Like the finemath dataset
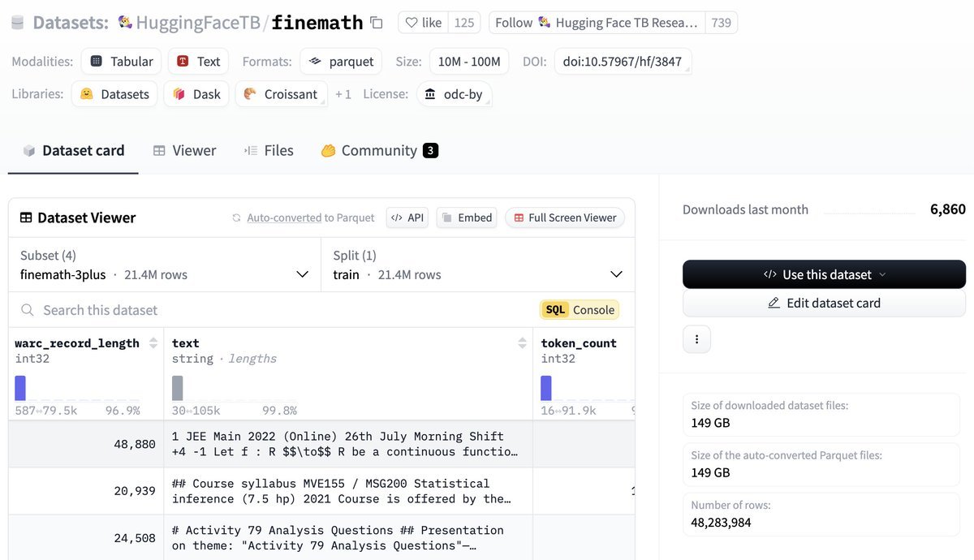The image size is (974, 560). [423, 23]
